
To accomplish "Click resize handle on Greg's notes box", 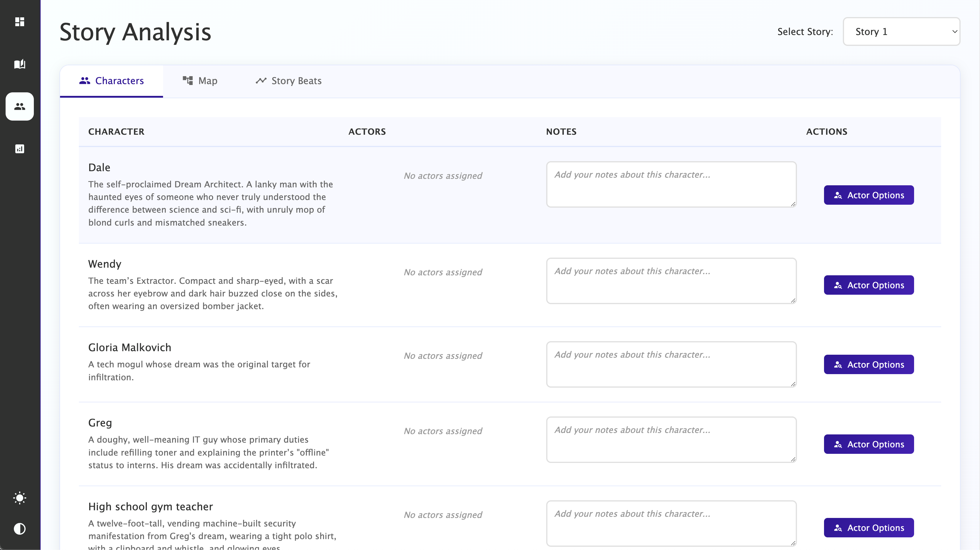I will click(x=793, y=459).
